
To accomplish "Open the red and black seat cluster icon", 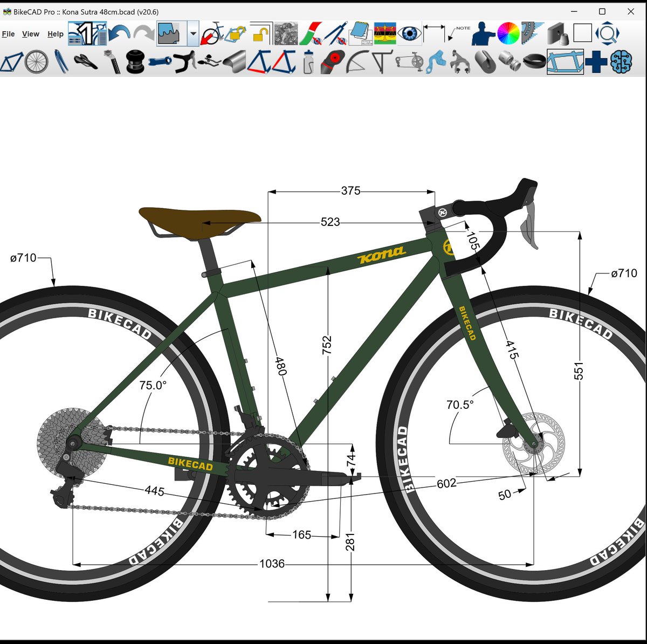I will [x=333, y=61].
